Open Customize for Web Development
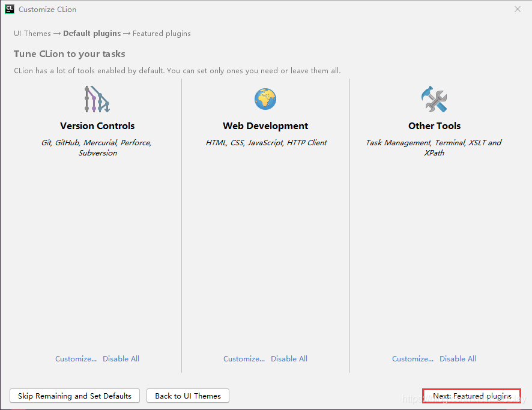The image size is (532, 410). pyautogui.click(x=244, y=359)
